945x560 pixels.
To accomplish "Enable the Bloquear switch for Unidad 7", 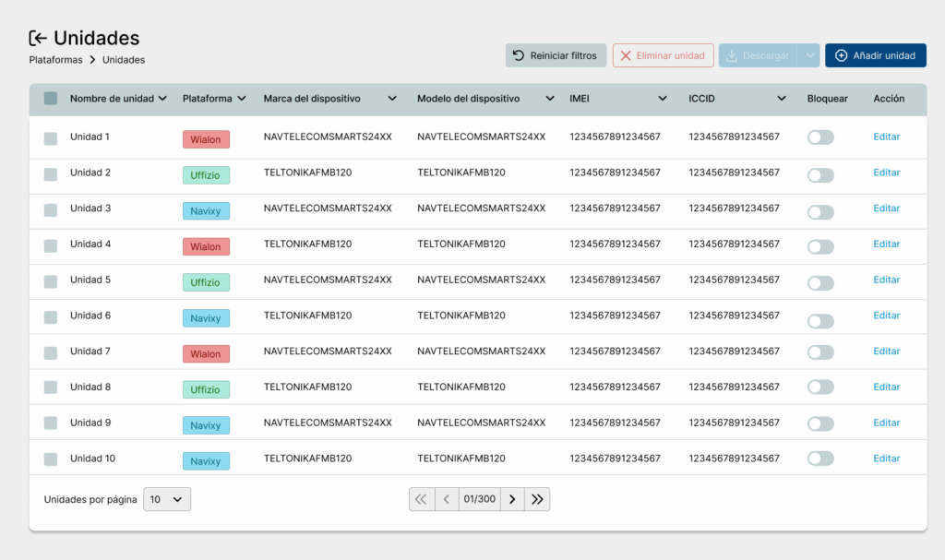I will pyautogui.click(x=819, y=352).
